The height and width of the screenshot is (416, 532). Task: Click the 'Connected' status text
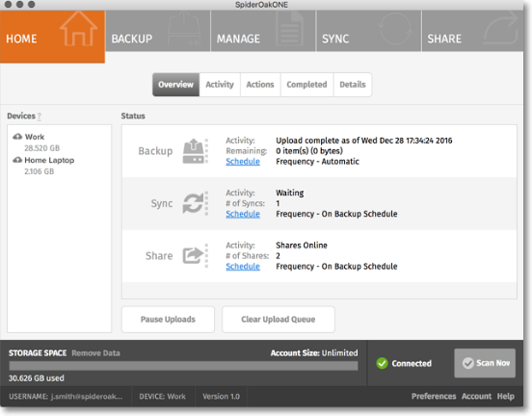(412, 363)
